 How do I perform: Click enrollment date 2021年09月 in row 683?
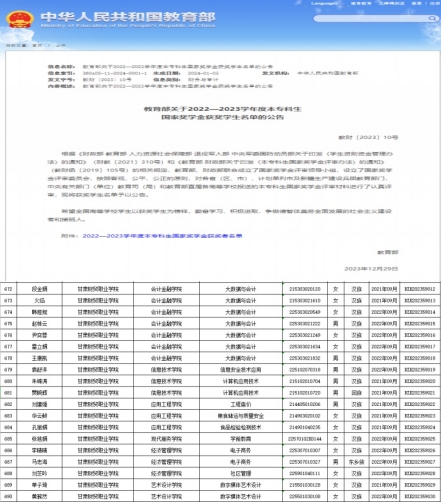click(384, 416)
